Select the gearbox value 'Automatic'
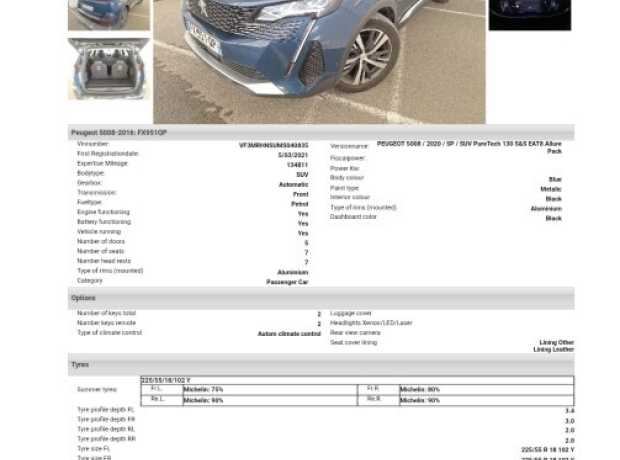Image resolution: width=620 pixels, height=460 pixels. pos(293,184)
